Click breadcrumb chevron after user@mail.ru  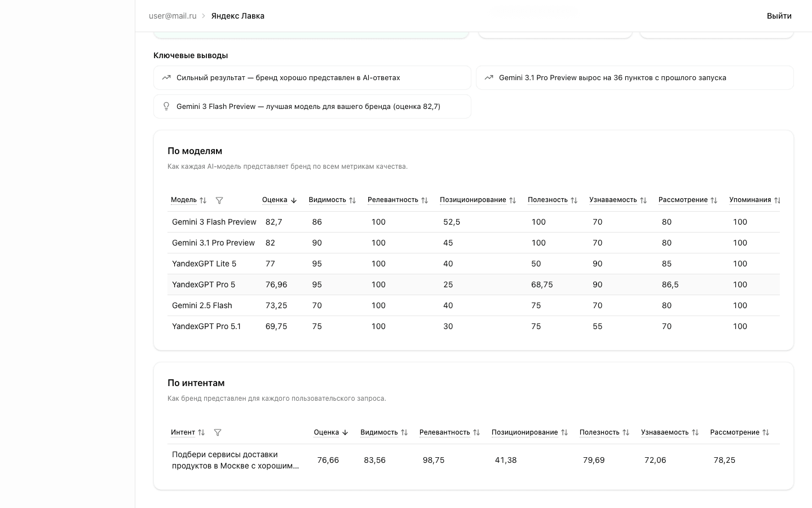pyautogui.click(x=203, y=16)
